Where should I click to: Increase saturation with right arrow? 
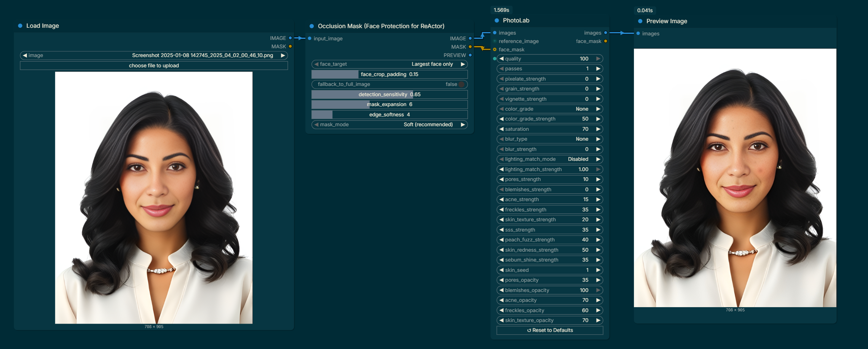(598, 129)
